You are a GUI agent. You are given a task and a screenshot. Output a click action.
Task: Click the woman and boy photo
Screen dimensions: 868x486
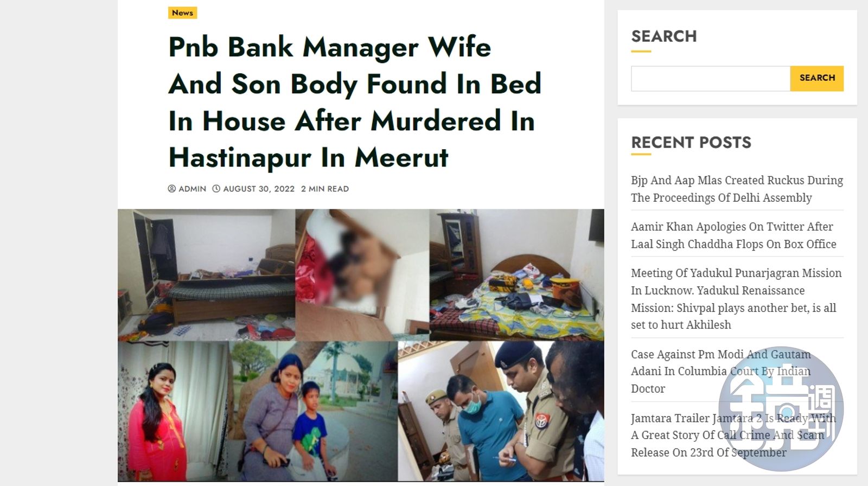point(313,411)
